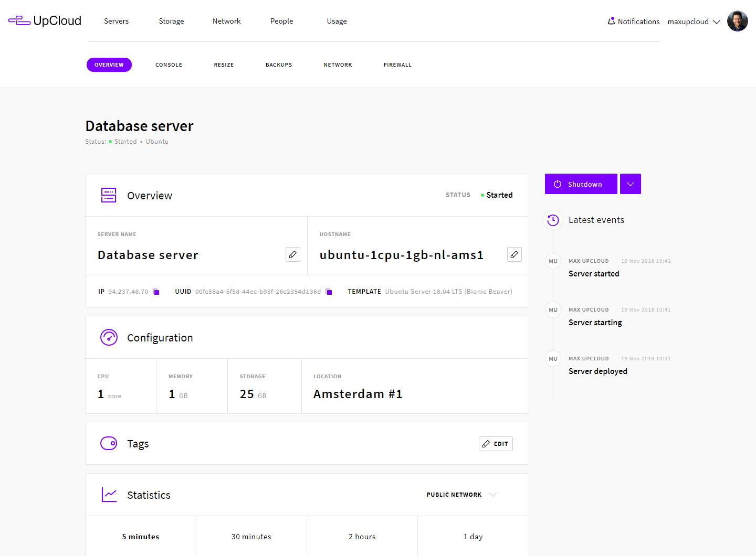Open the Firewall tab
The width and height of the screenshot is (756, 556).
[397, 65]
